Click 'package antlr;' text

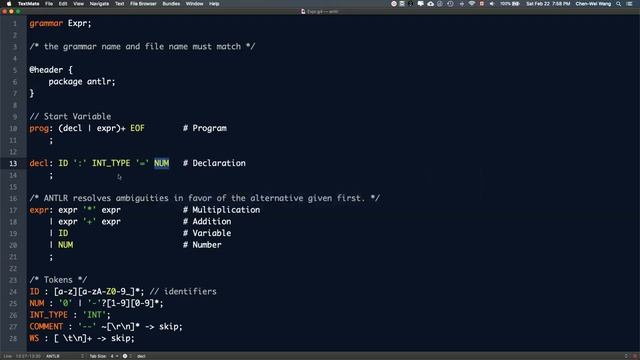[82, 82]
